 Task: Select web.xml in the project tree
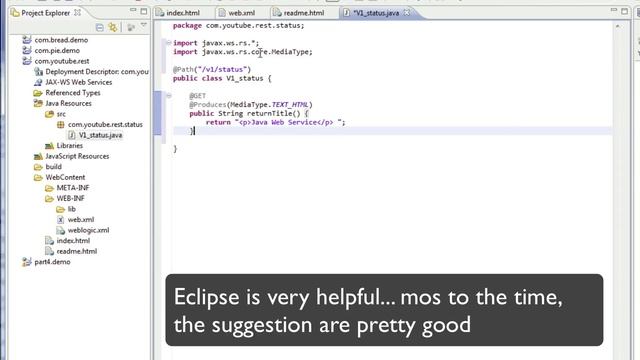click(x=81, y=220)
